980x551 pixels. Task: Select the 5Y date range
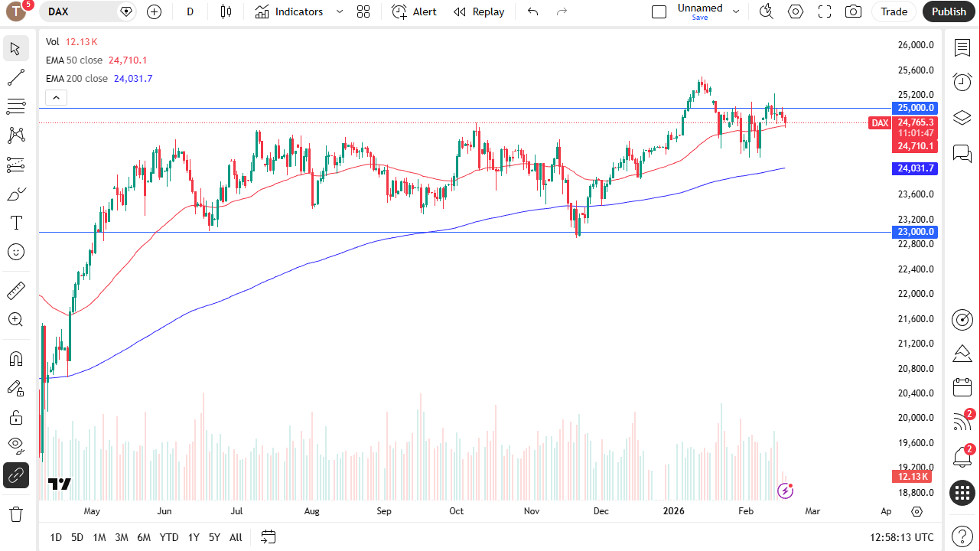tap(215, 537)
